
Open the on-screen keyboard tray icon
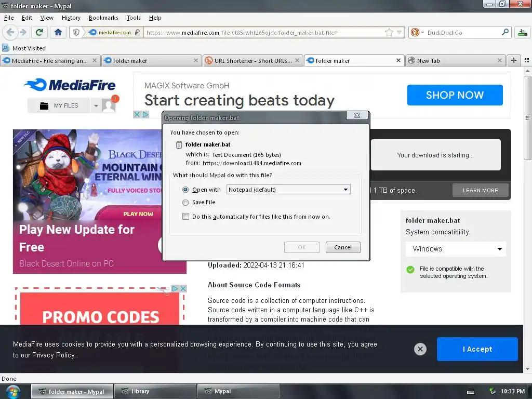pyautogui.click(x=471, y=392)
